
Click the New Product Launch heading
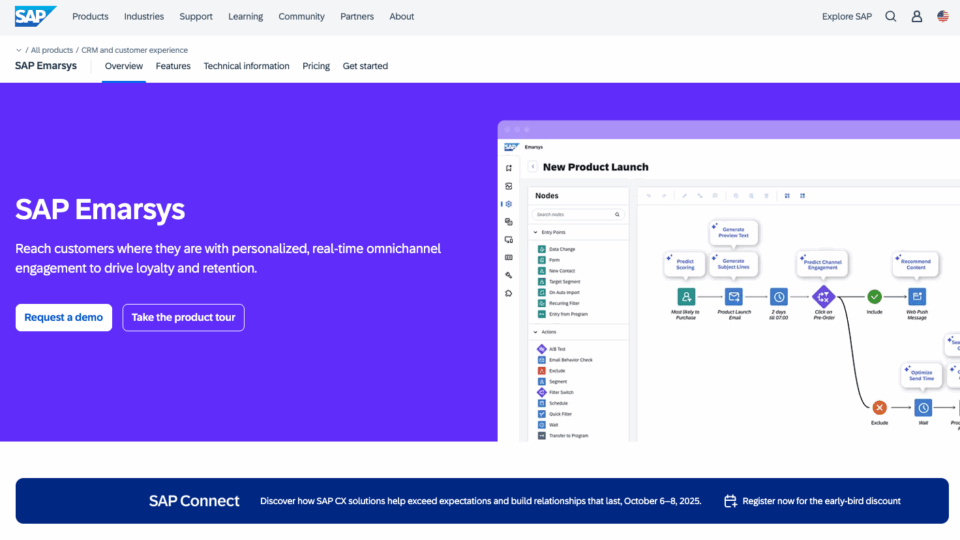[x=596, y=167]
